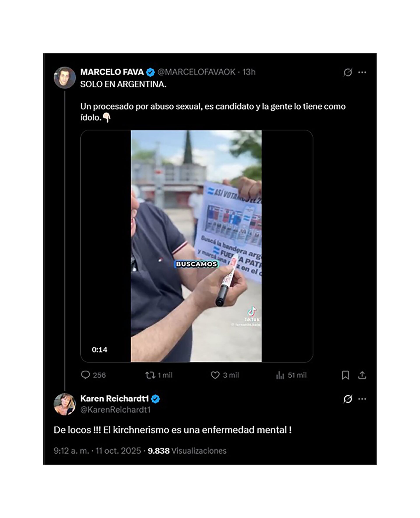Like the tweet with 3 mil likes

coord(215,375)
